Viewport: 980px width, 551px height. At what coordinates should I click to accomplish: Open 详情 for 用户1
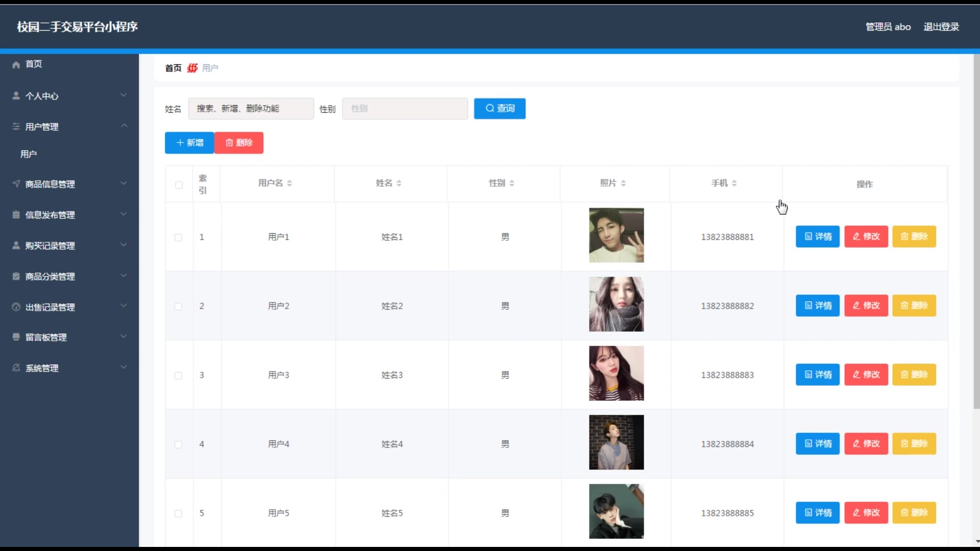[818, 237]
